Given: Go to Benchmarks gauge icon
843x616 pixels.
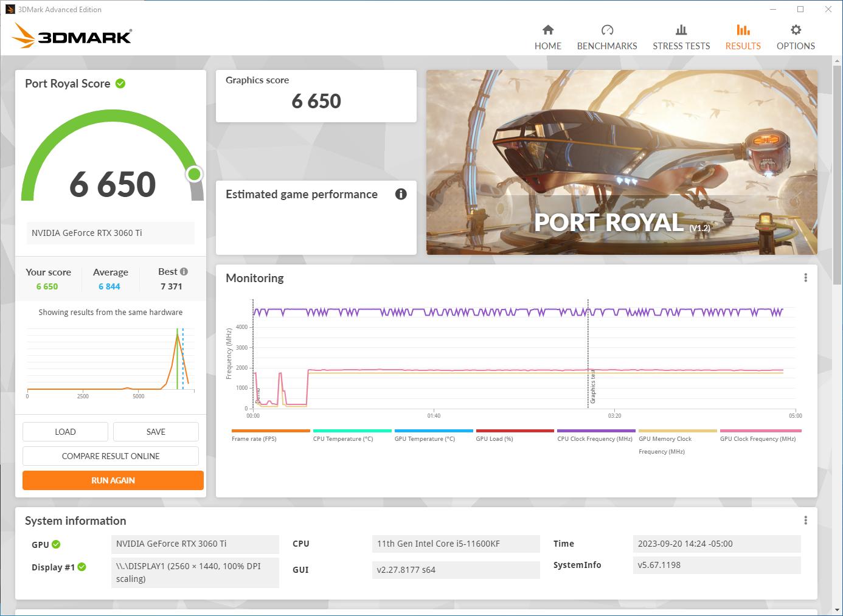Looking at the screenshot, I should point(606,30).
